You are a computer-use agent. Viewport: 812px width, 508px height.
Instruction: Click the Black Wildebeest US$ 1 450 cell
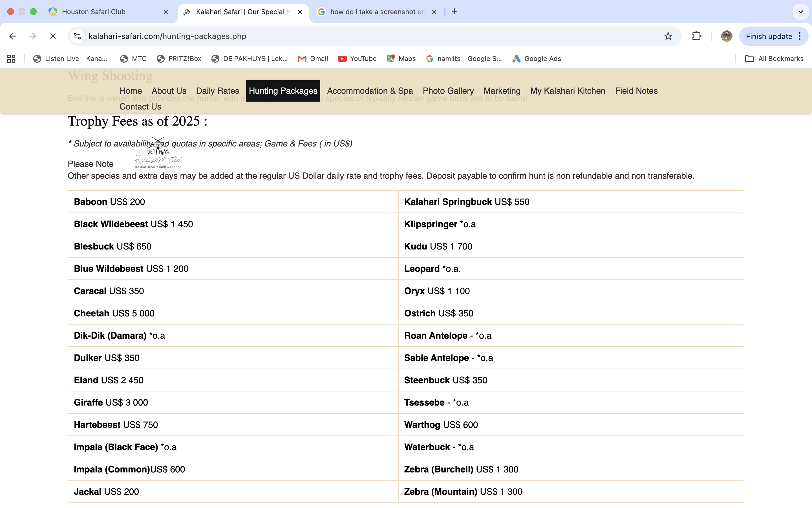point(233,224)
